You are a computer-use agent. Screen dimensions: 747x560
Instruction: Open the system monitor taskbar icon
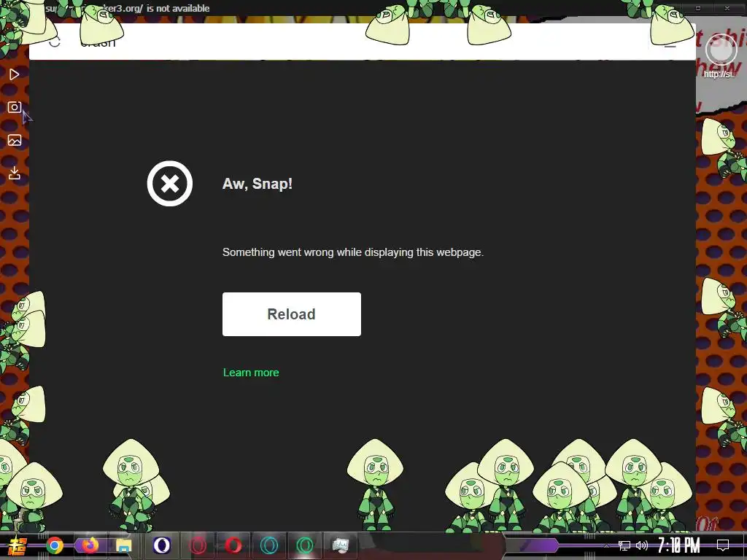pyautogui.click(x=341, y=545)
